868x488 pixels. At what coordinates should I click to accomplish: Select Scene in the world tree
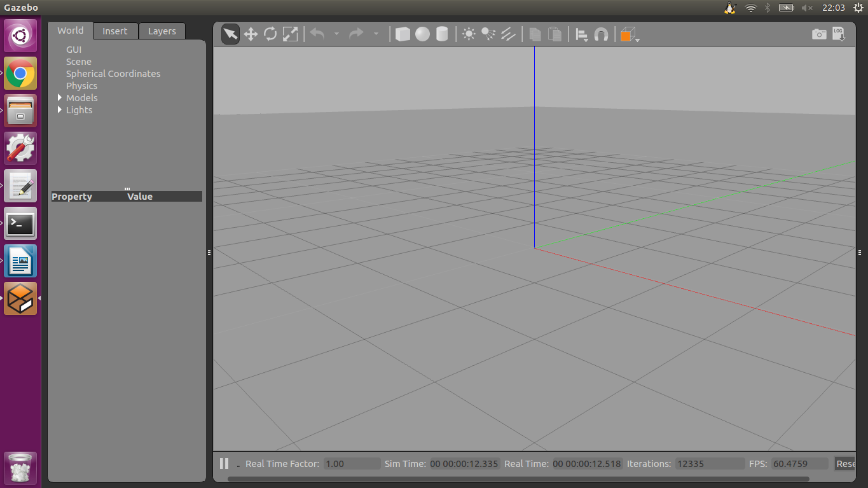(79, 62)
